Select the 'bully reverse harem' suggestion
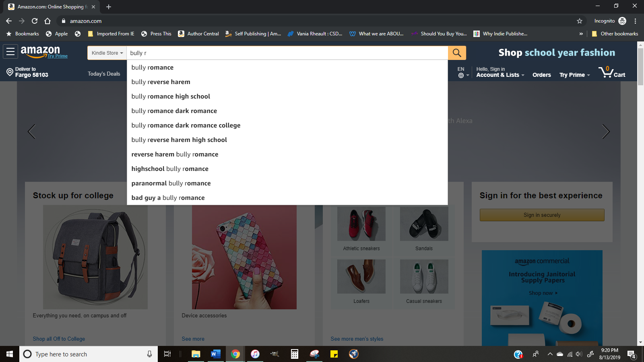 coord(161,82)
